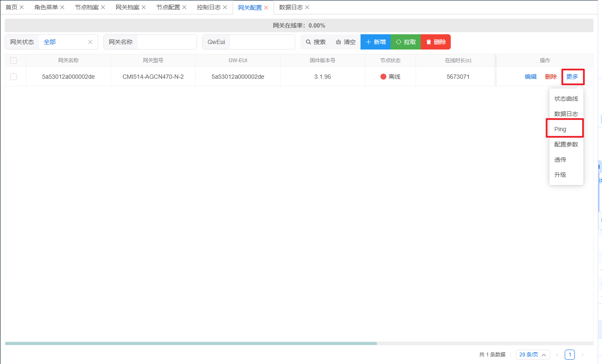Close the 数据日志 tab
The width and height of the screenshot is (602, 364).
307,7
